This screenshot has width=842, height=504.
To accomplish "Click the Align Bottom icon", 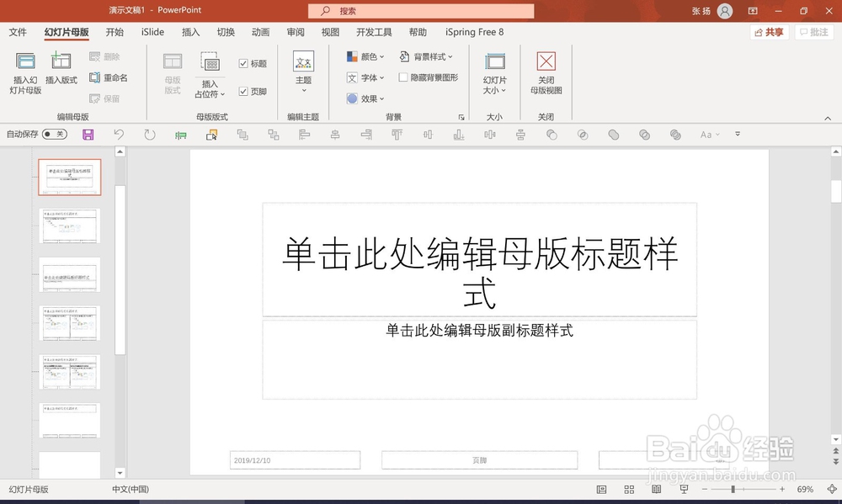I will click(x=459, y=135).
